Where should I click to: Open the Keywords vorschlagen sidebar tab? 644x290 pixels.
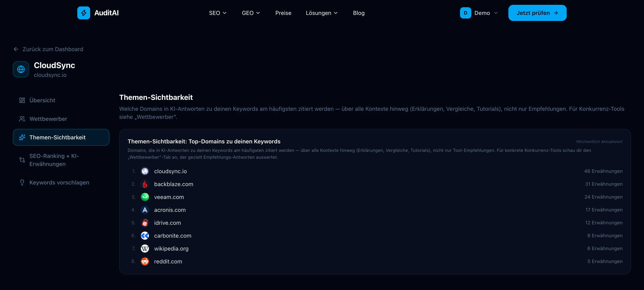click(x=61, y=182)
